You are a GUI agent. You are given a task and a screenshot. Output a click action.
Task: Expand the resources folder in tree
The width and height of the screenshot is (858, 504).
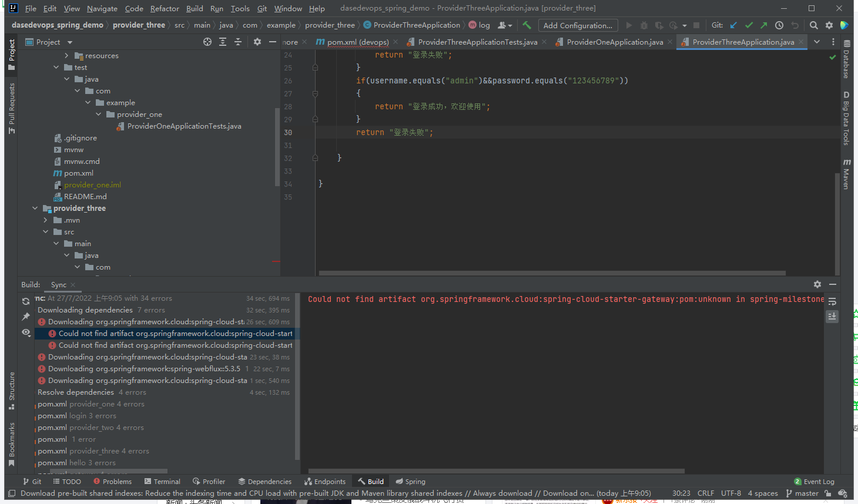coord(66,56)
